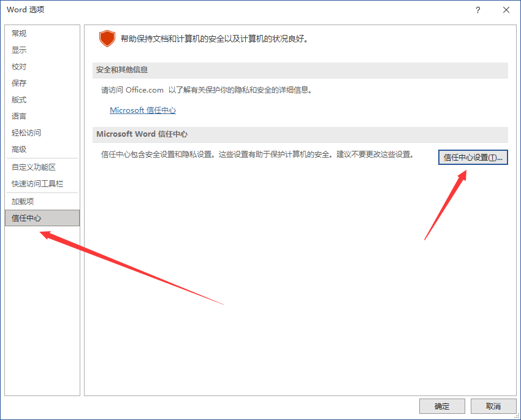Click the 安全和其他信息 section header

[x=300, y=70]
